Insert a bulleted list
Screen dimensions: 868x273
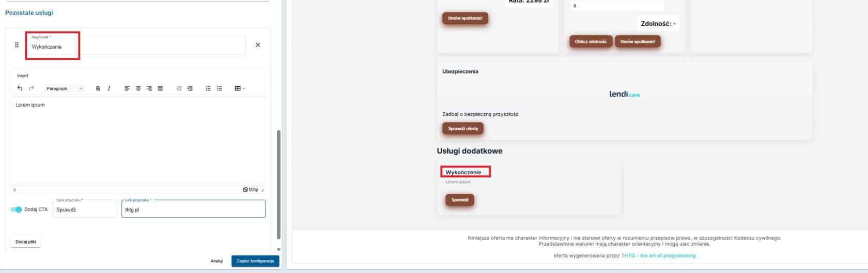point(220,88)
